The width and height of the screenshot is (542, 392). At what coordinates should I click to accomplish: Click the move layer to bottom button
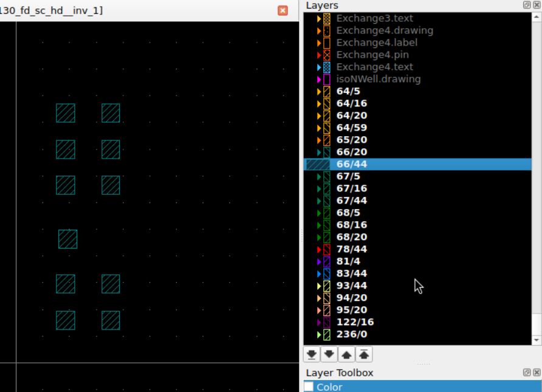click(311, 355)
